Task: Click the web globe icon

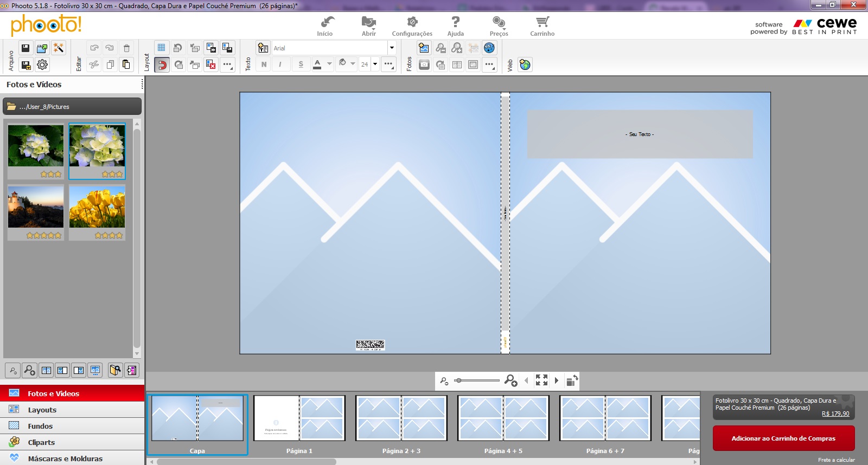Action: [x=525, y=64]
